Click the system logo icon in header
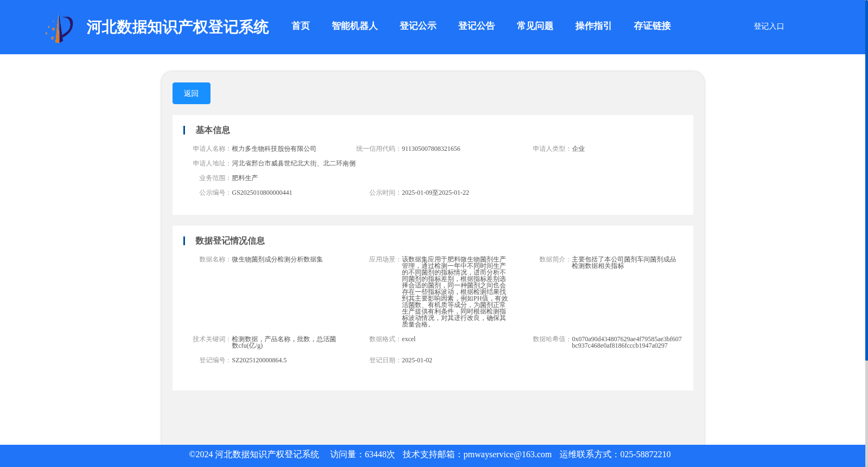 tap(59, 28)
